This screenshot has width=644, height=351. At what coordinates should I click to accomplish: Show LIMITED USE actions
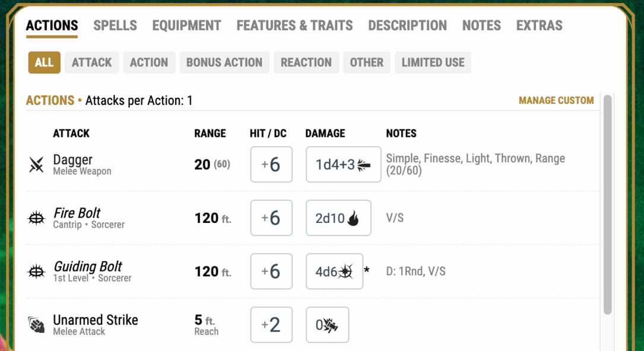click(x=433, y=62)
